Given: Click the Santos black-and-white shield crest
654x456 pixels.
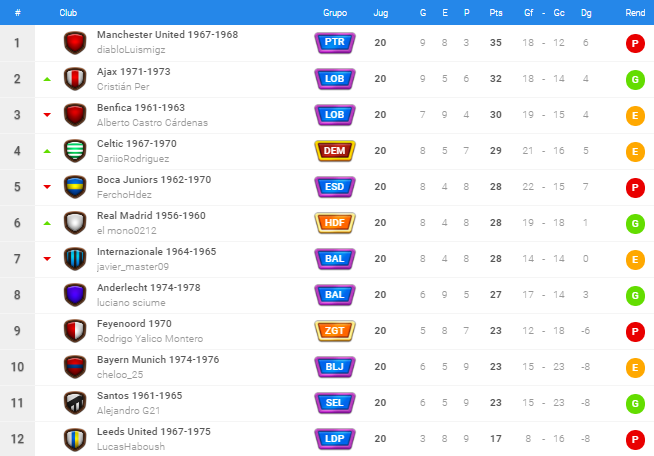Looking at the screenshot, I should click(75, 403).
